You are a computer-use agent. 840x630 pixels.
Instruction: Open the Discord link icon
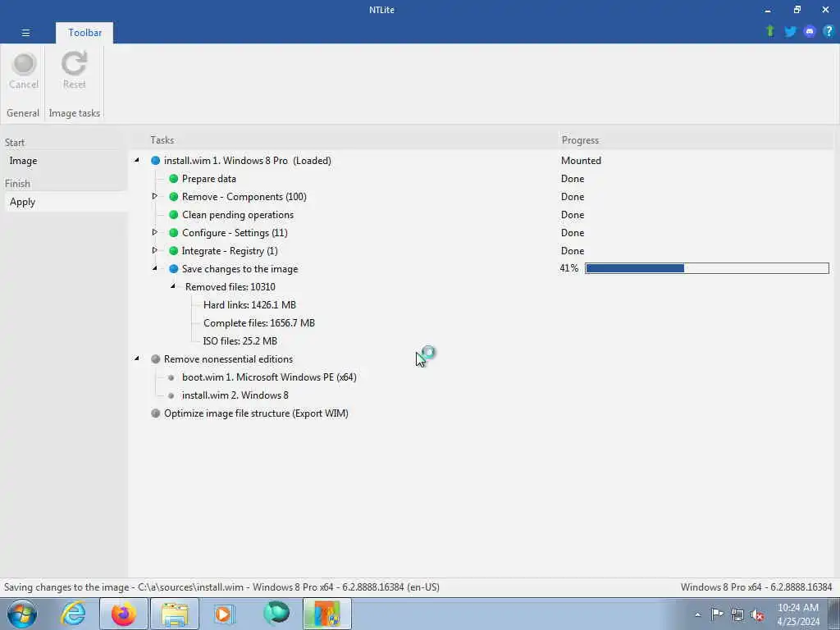click(809, 31)
